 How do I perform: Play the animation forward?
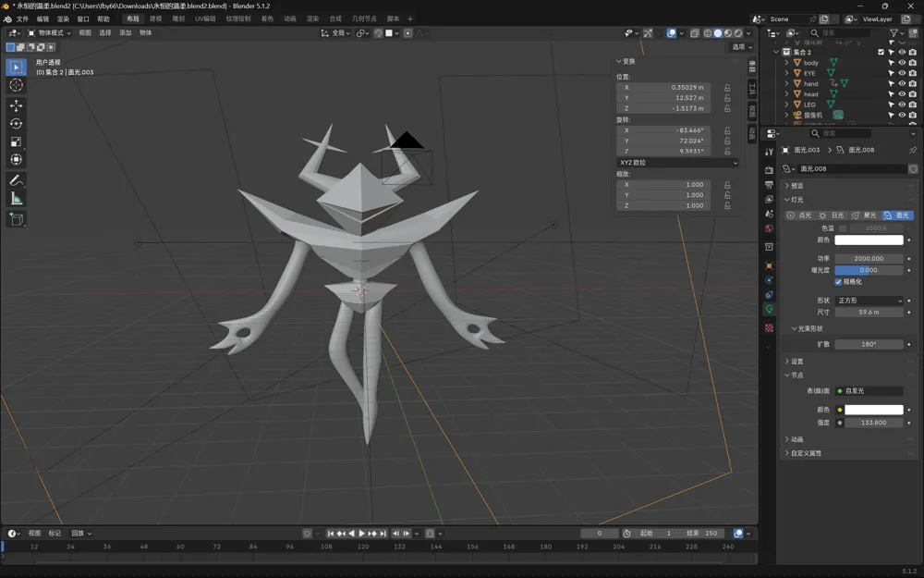(x=362, y=534)
